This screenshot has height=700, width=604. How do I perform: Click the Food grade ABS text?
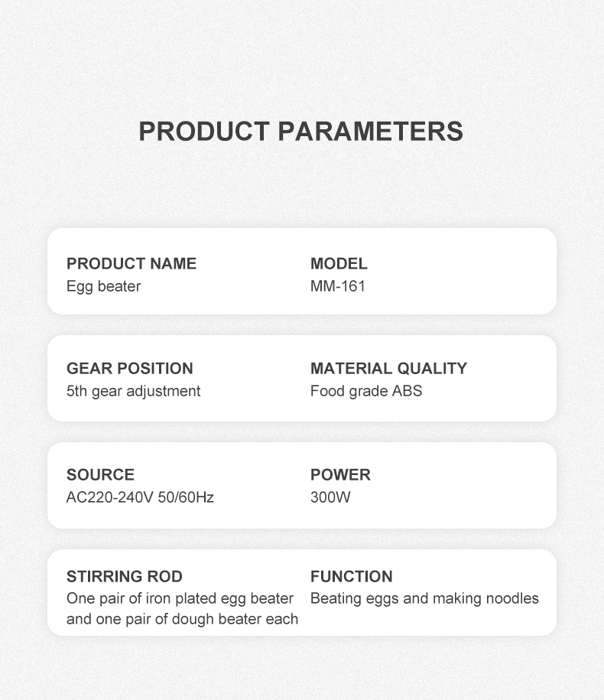pyautogui.click(x=366, y=391)
